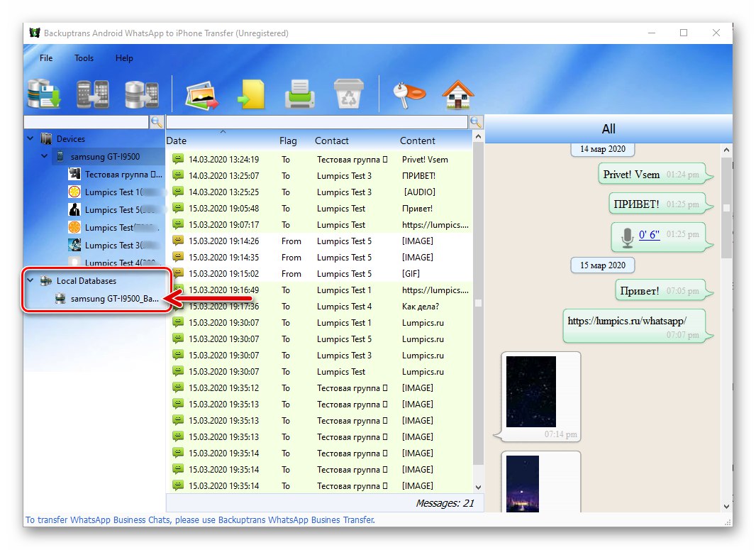Click the message list scrollbar up arrow

tap(478, 136)
